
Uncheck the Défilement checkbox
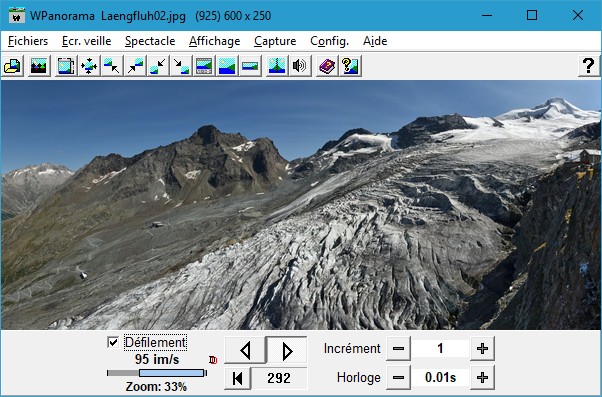(113, 342)
